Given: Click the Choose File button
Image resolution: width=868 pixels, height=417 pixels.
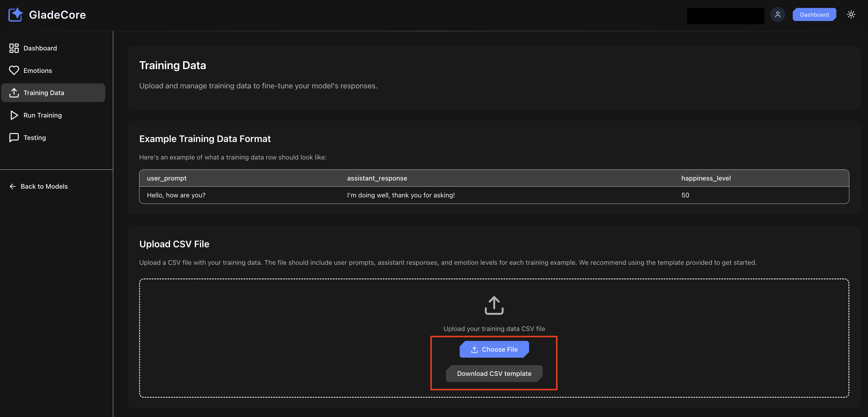Looking at the screenshot, I should pyautogui.click(x=494, y=349).
